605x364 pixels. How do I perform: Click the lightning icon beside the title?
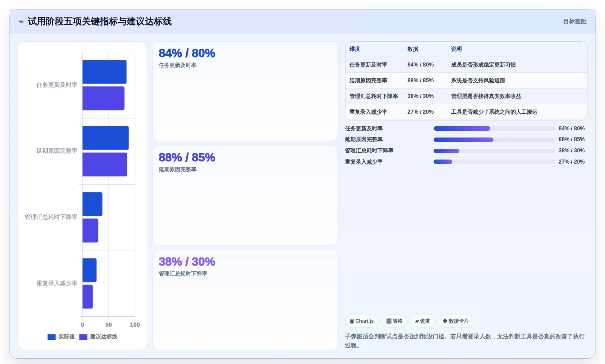pos(21,22)
